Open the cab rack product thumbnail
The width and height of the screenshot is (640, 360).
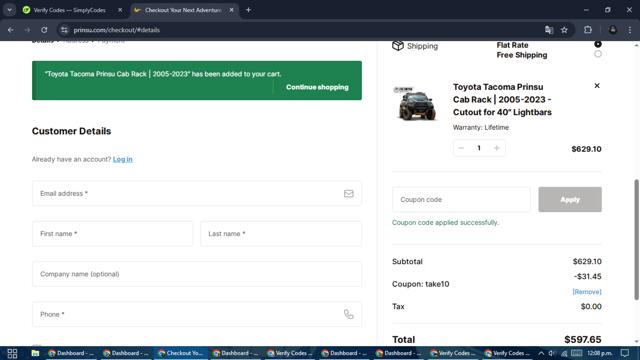point(415,104)
